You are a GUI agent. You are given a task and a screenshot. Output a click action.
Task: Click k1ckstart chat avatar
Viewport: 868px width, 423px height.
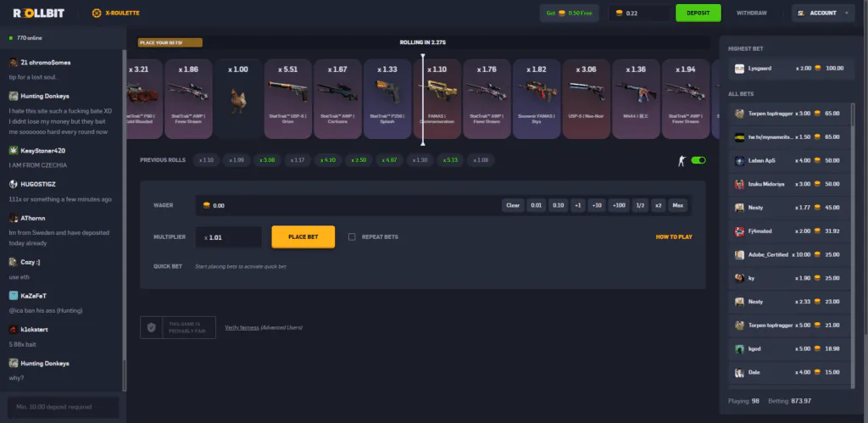coord(14,330)
